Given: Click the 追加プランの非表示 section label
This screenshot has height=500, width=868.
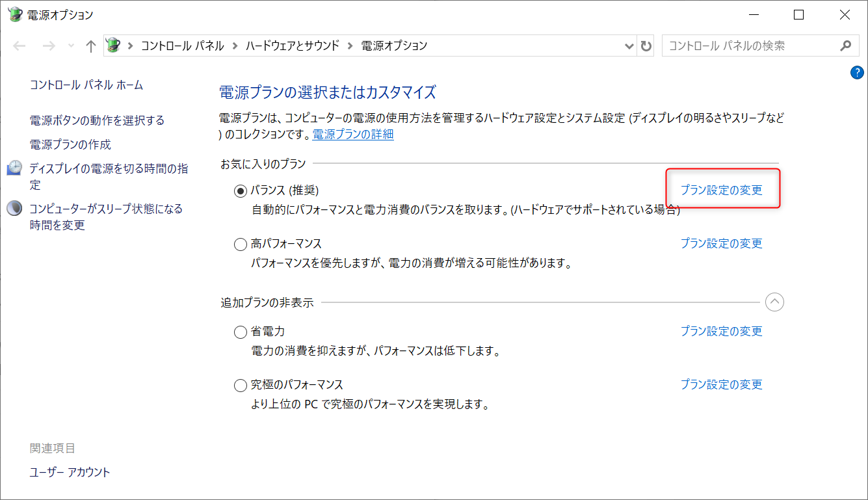Looking at the screenshot, I should click(267, 302).
